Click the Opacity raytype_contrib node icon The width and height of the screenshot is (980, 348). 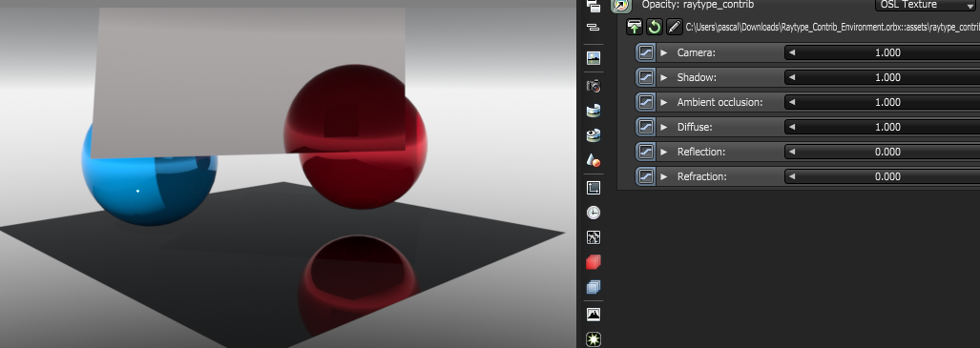620,5
